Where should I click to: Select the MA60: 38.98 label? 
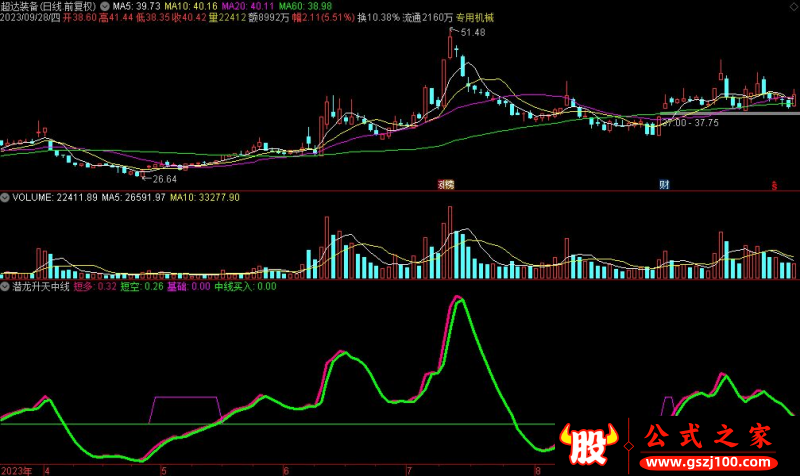click(305, 7)
